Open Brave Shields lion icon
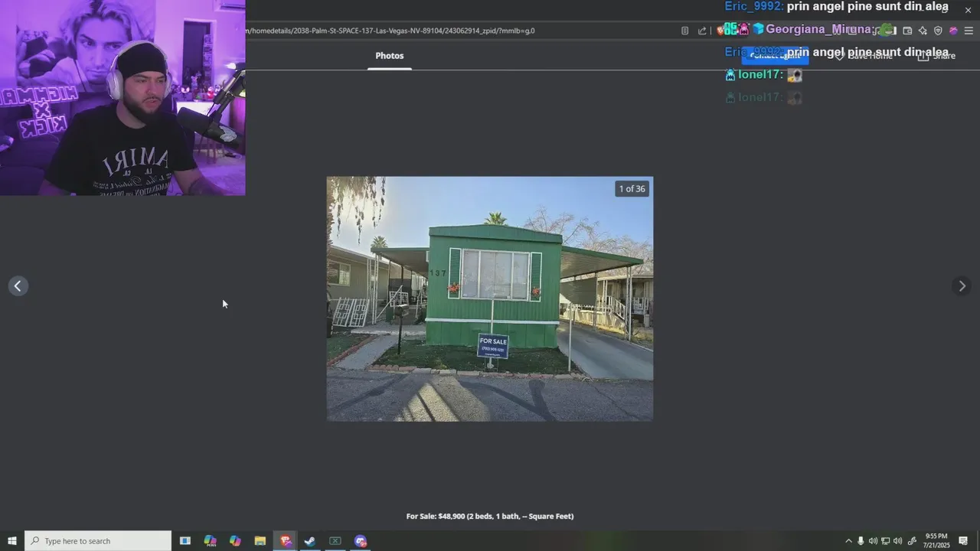This screenshot has height=551, width=980. click(720, 31)
